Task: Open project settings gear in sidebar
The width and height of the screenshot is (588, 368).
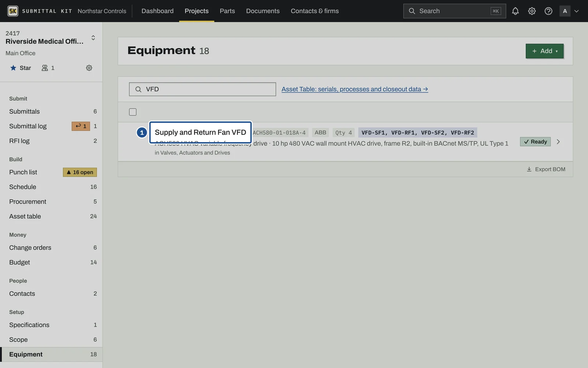Action: click(89, 68)
